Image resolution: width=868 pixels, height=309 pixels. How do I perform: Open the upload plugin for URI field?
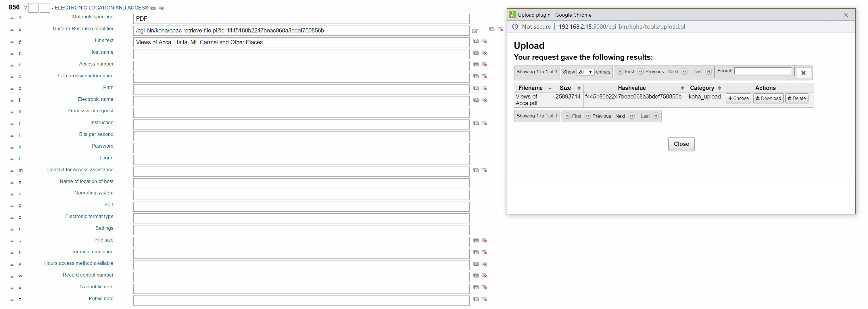coord(475,31)
